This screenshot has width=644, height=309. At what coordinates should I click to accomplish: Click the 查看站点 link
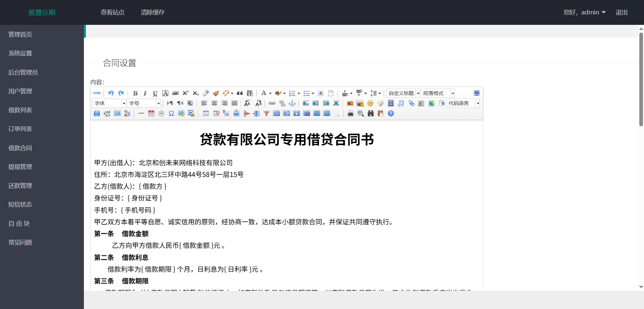(112, 12)
